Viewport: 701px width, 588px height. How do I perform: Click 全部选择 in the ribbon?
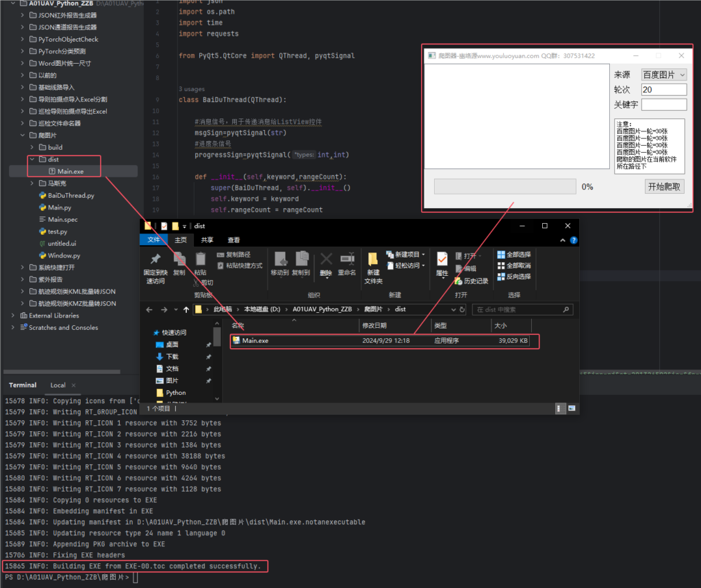[514, 255]
